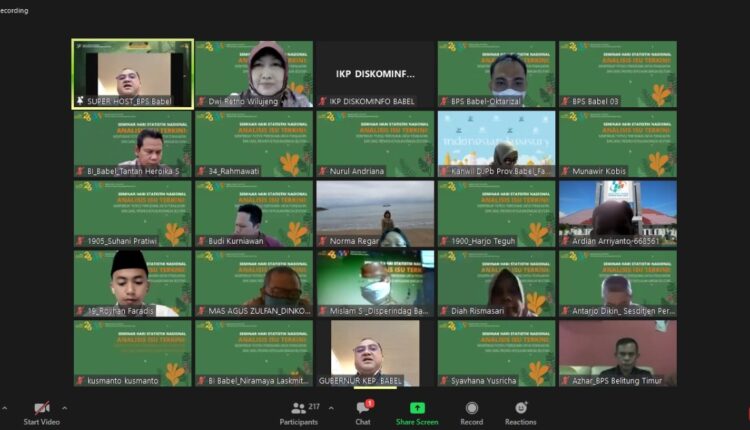Select Mislam S_Disperindag video tile

375,282
